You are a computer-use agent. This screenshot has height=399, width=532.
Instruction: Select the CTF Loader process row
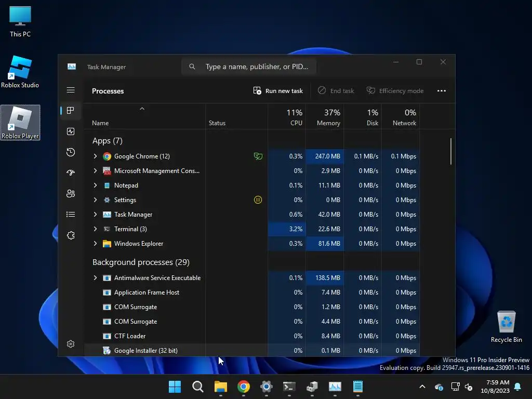(x=252, y=336)
